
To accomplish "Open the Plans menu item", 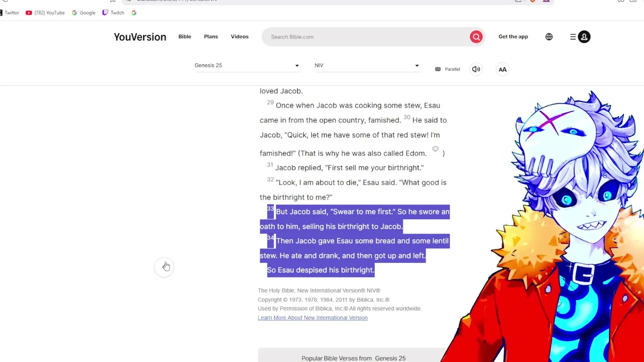I will (x=211, y=37).
